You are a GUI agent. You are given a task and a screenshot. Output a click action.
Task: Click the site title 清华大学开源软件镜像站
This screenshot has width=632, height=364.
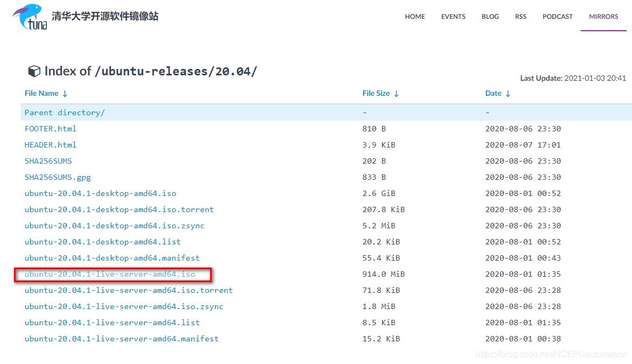(105, 16)
